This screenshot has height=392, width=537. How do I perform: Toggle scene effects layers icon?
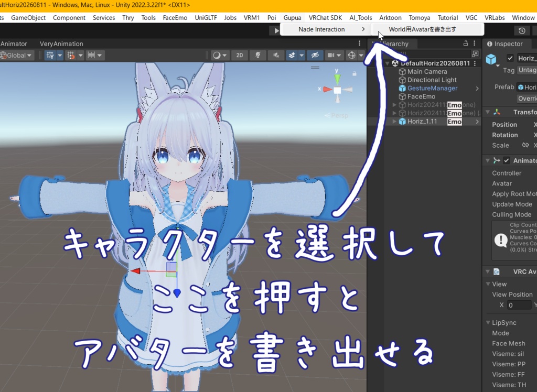pyautogui.click(x=292, y=55)
